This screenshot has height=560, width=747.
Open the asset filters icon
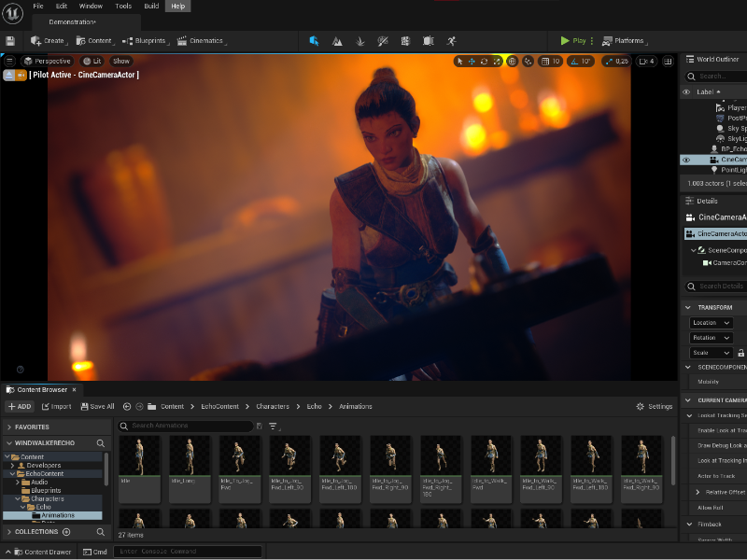pyautogui.click(x=274, y=427)
